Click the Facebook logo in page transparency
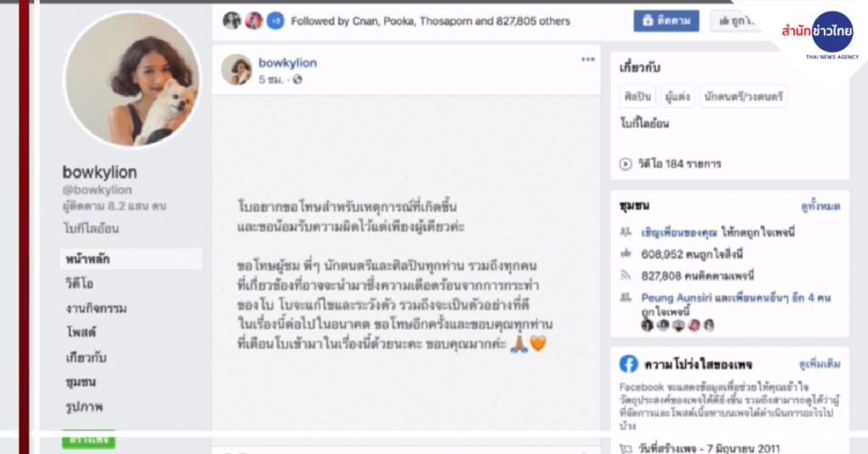This screenshot has height=454, width=868. coord(628,364)
